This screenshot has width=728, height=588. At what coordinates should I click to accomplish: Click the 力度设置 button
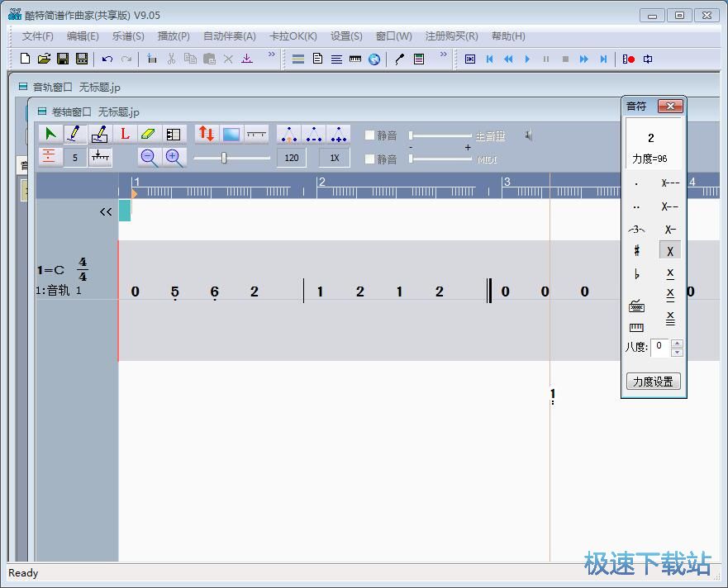pyautogui.click(x=653, y=382)
